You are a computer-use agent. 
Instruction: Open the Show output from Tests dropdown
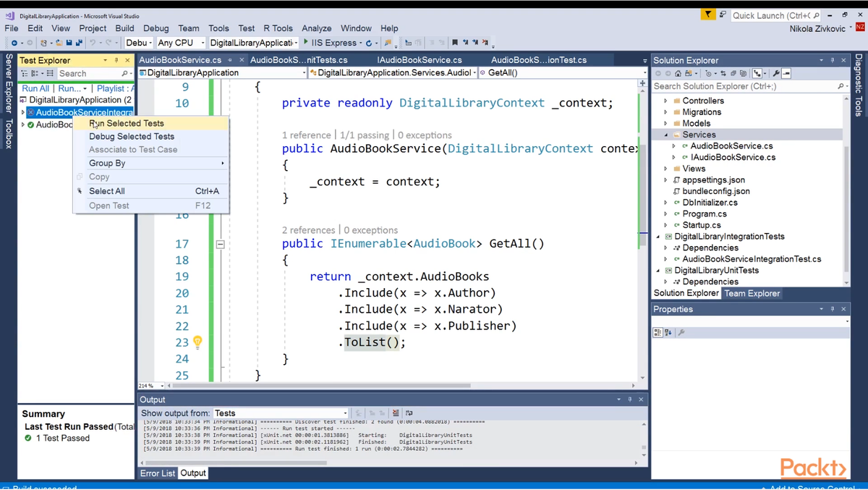281,413
